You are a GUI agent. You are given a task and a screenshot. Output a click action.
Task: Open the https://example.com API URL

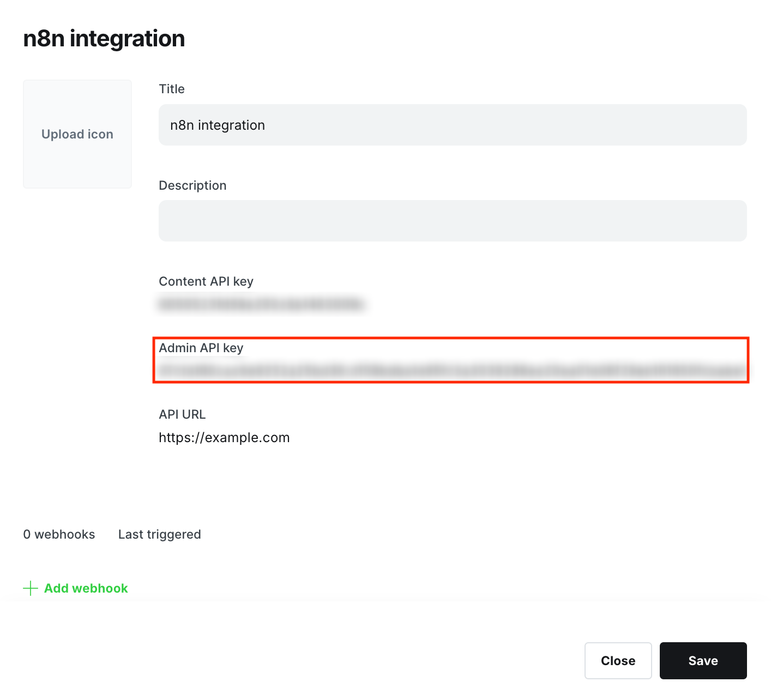224,437
